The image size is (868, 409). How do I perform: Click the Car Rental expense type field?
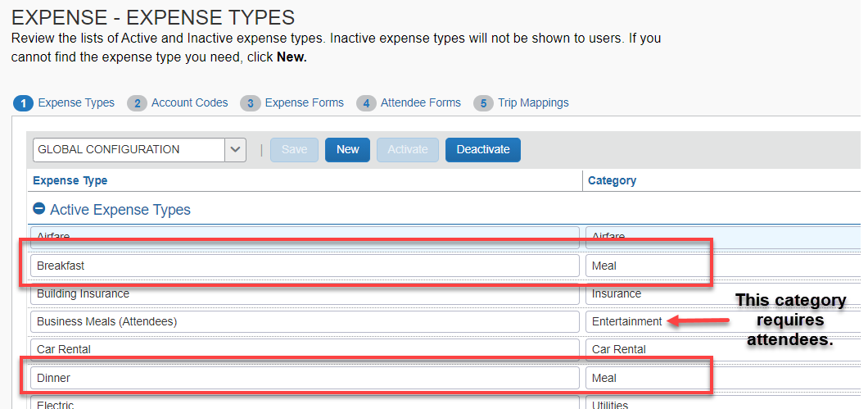coord(305,349)
